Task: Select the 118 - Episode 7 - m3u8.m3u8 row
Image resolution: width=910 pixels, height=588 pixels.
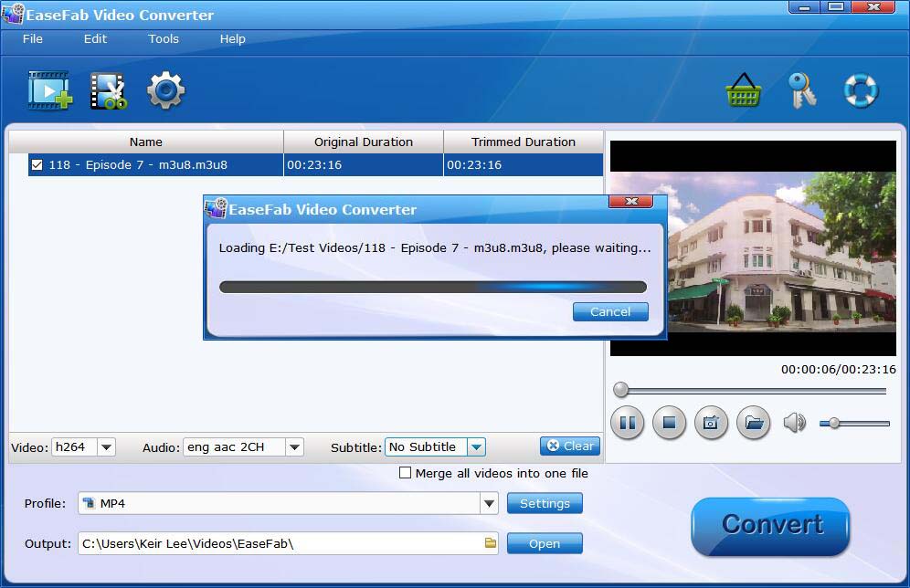Action: (316, 164)
